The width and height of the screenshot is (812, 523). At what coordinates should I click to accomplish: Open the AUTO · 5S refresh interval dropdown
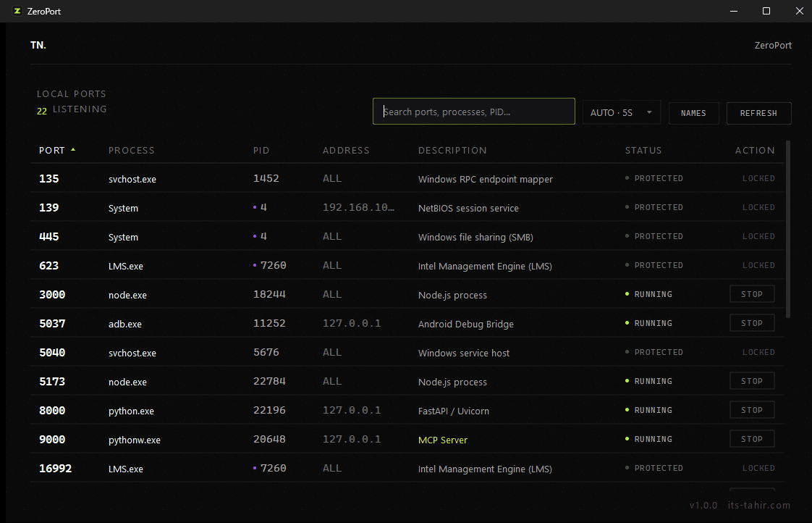click(622, 112)
